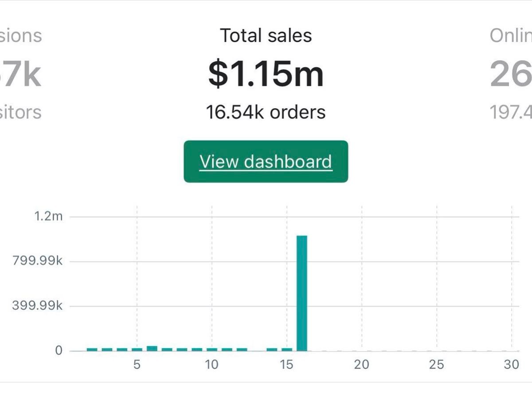This screenshot has height=400, width=532.
Task: Click the zero mark on the y-axis
Action: point(58,350)
